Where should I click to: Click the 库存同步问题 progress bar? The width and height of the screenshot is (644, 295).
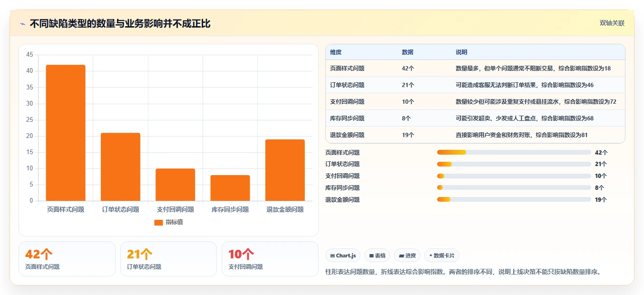514,188
